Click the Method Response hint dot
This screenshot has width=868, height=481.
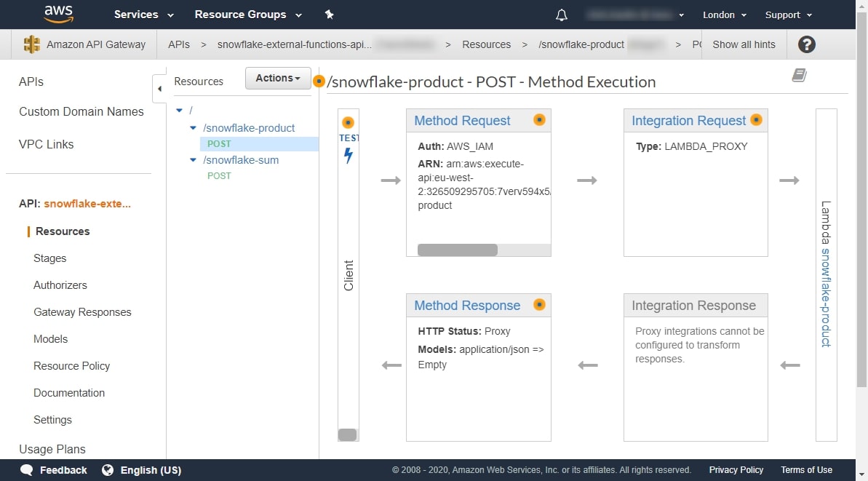tap(539, 304)
